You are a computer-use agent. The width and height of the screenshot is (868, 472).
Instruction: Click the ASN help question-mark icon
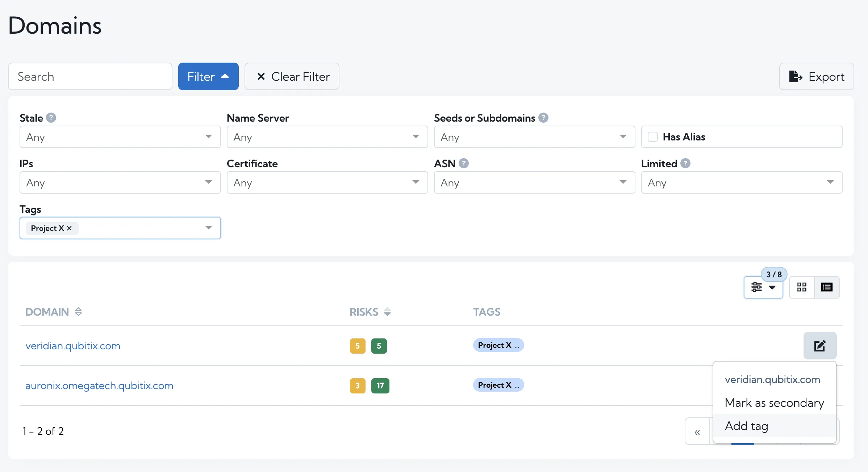coord(463,163)
